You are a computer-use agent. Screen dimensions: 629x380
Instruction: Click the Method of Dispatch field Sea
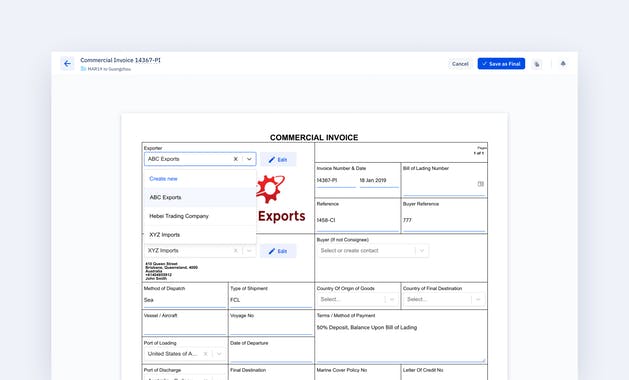(x=185, y=300)
